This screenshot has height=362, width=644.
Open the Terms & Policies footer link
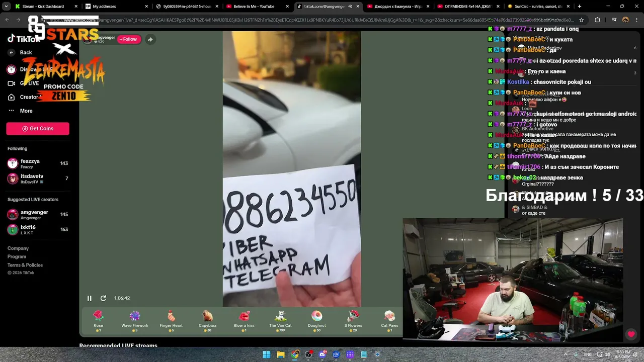coord(25,265)
